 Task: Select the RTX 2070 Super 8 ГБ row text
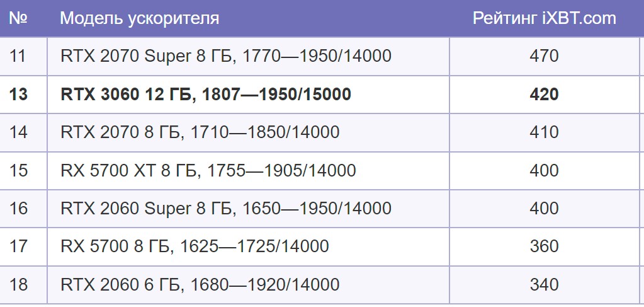225,56
